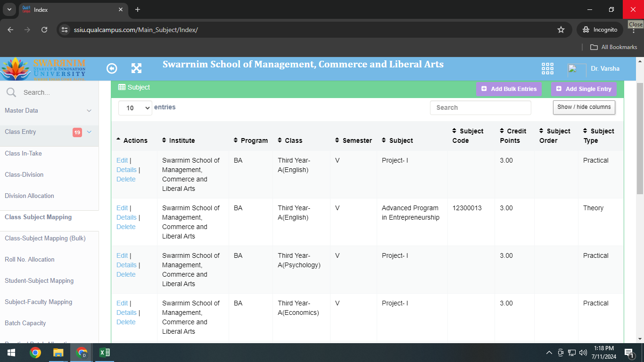Click the browser address bar URL
The height and width of the screenshot is (362, 644).
(x=136, y=30)
